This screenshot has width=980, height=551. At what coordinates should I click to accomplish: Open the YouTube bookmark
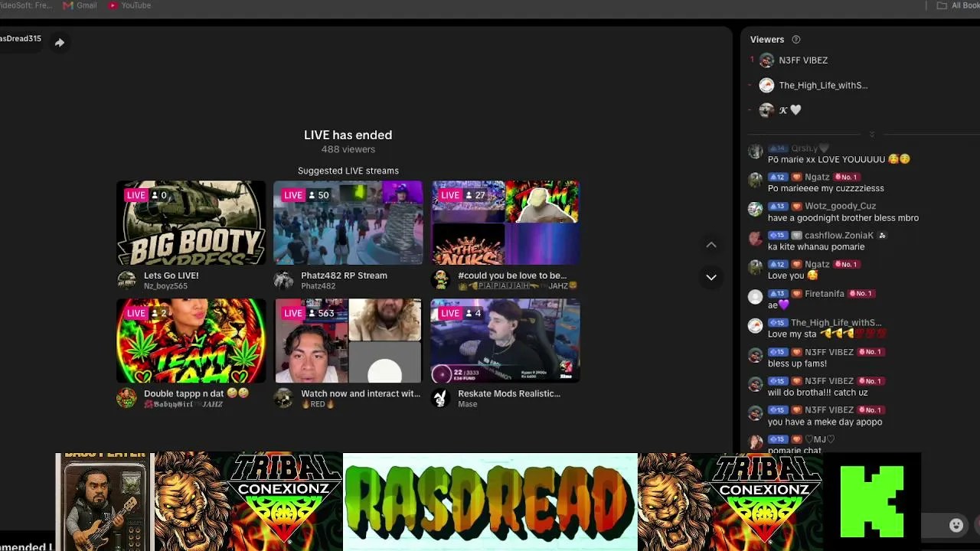(x=129, y=5)
